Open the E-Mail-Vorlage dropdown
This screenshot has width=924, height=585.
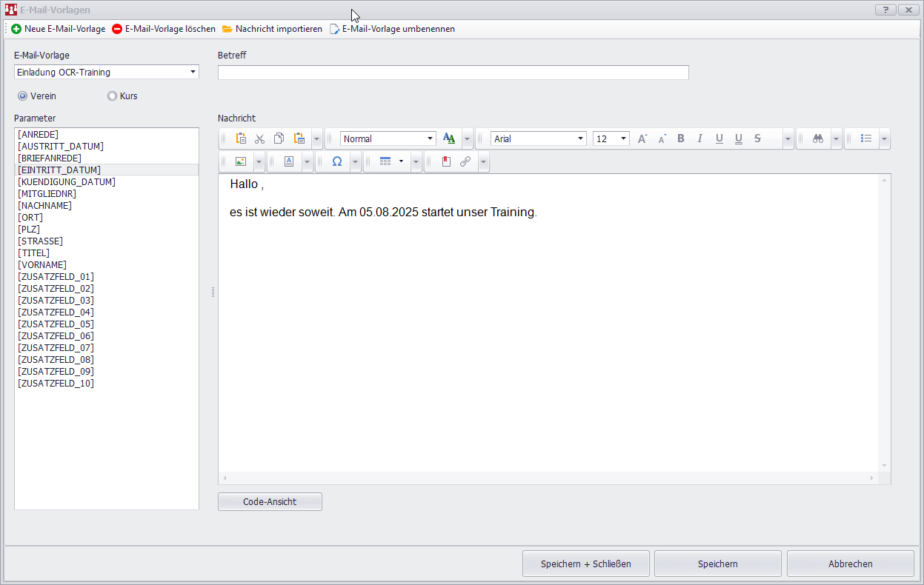[x=193, y=72]
